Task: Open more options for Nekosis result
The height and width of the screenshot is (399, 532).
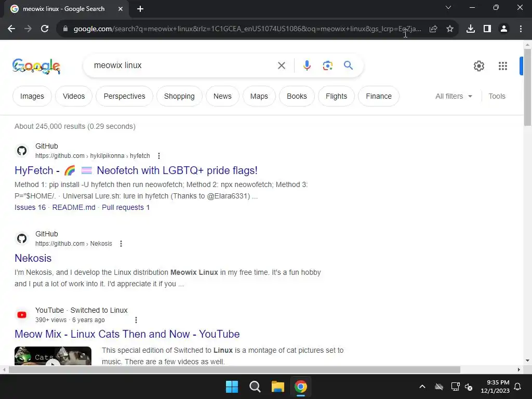Action: click(121, 244)
